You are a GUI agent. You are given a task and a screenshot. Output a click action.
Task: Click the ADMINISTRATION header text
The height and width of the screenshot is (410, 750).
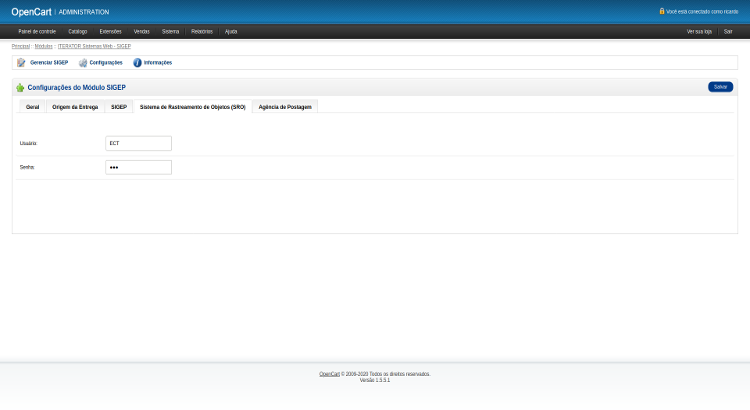click(x=84, y=12)
